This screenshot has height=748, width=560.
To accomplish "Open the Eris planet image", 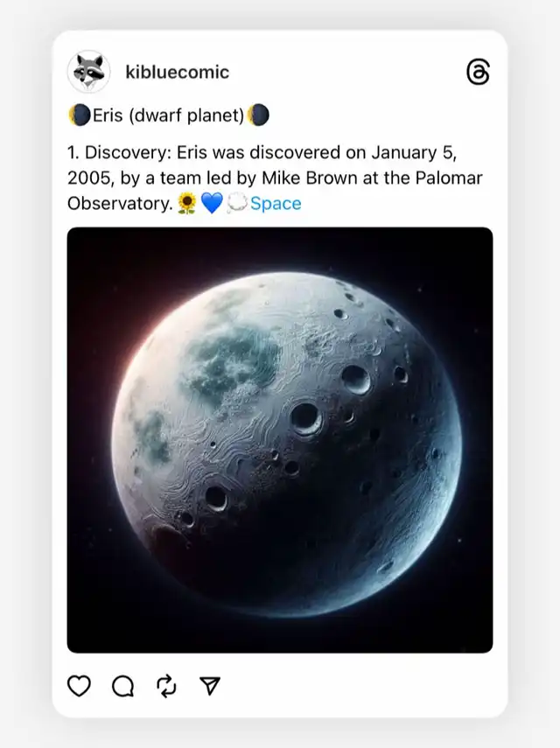I will (280, 440).
